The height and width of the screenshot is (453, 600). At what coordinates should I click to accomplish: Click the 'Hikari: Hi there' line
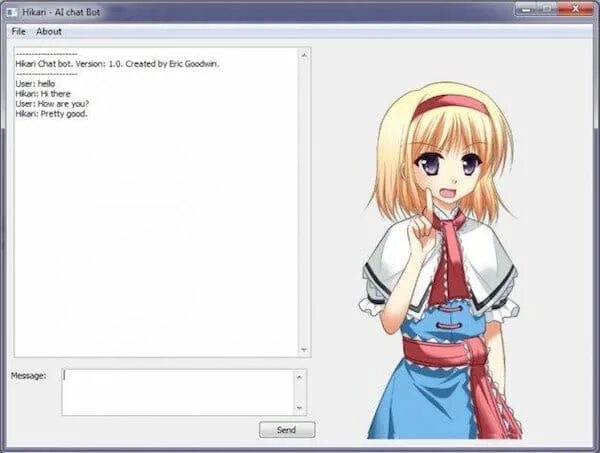[43, 94]
